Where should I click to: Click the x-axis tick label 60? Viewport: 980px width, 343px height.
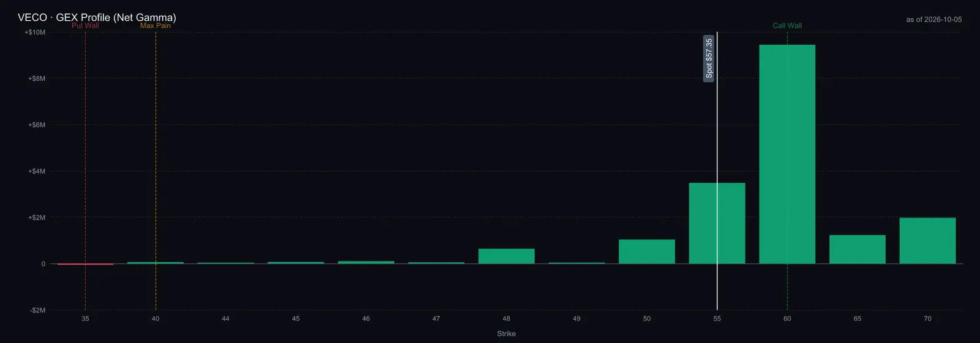click(x=787, y=318)
